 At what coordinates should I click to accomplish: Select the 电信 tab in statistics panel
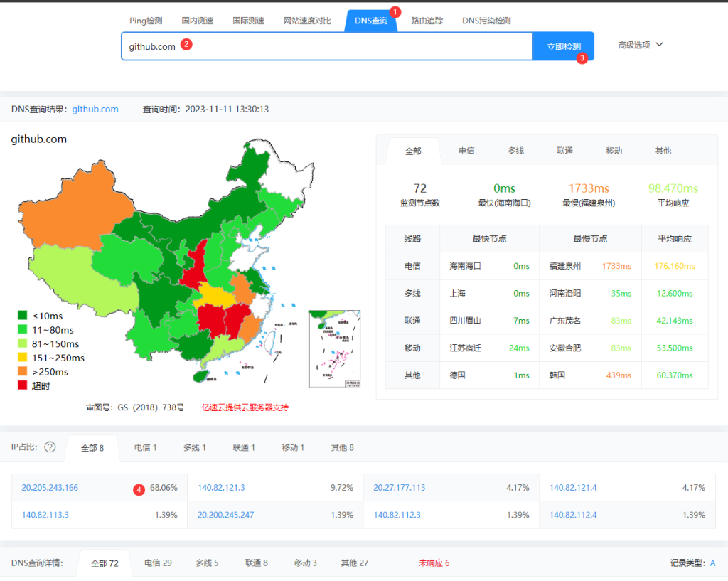[466, 151]
